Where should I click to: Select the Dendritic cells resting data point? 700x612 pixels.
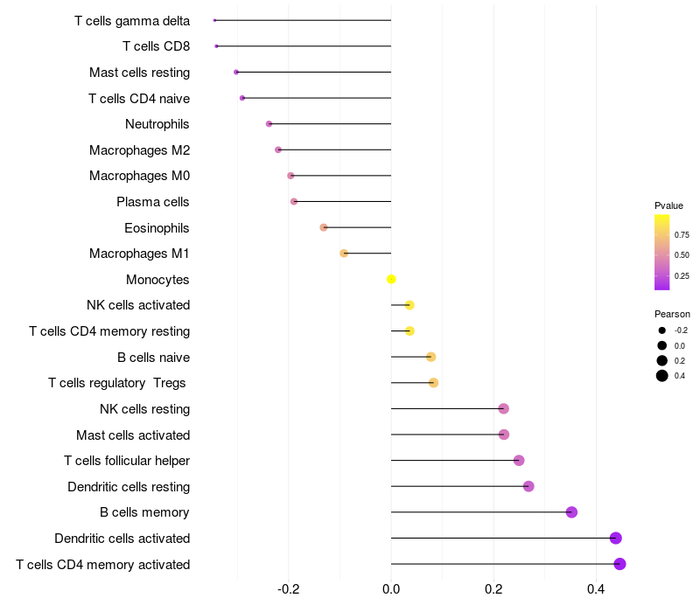tap(528, 486)
